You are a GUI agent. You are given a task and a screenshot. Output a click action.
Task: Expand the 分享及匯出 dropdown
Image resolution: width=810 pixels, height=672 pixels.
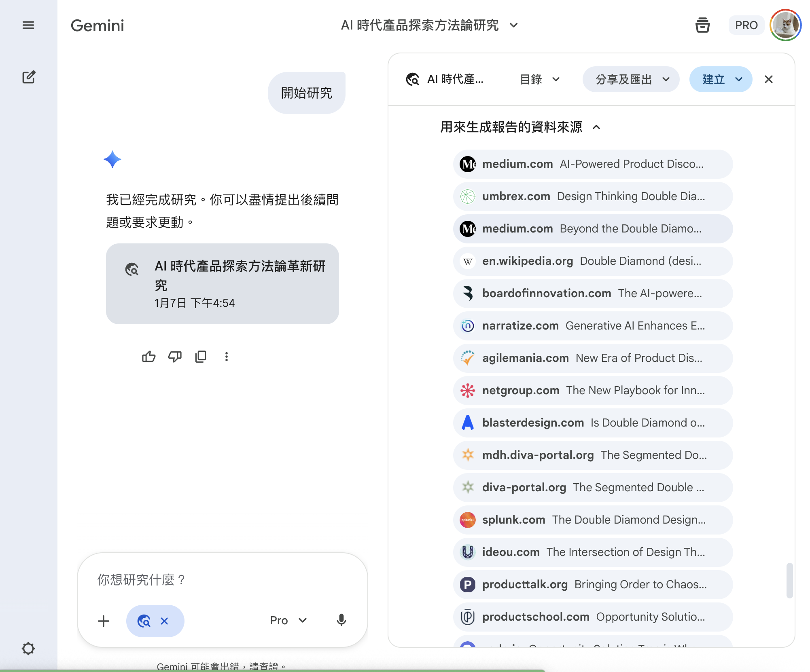tap(631, 79)
